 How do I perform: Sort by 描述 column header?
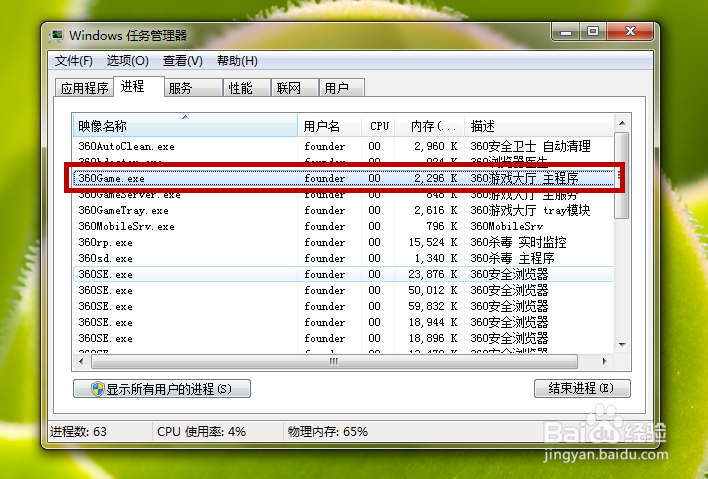pyautogui.click(x=539, y=126)
